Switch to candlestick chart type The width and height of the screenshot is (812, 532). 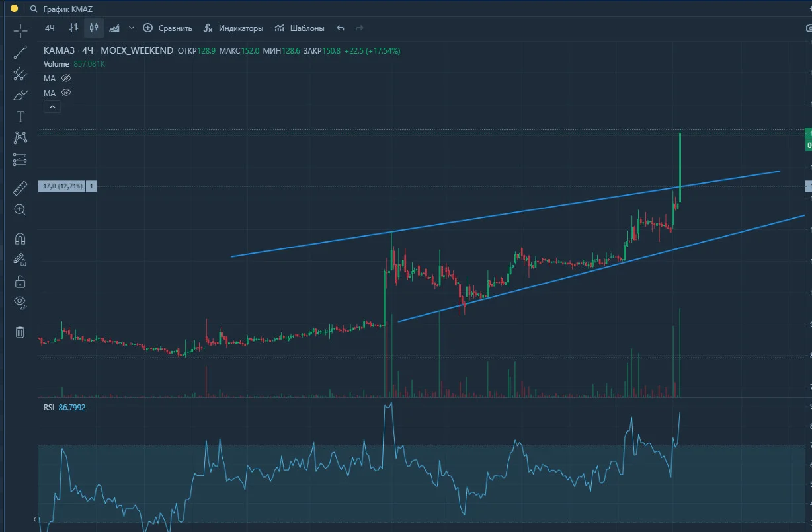click(x=94, y=28)
